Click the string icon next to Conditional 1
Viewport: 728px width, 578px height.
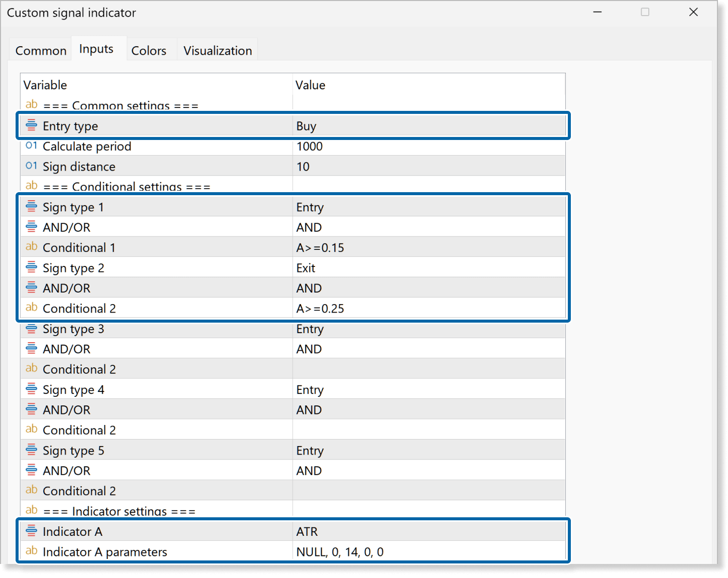[31, 247]
